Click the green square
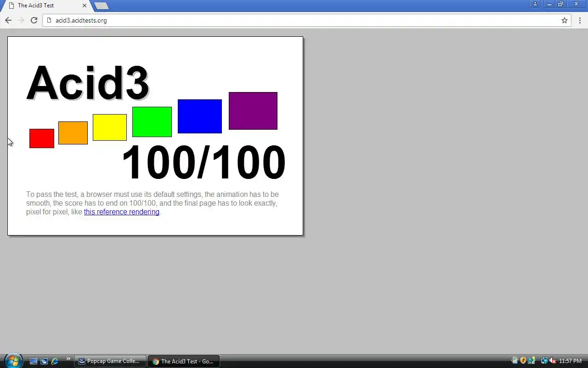The width and height of the screenshot is (588, 368). click(x=152, y=122)
